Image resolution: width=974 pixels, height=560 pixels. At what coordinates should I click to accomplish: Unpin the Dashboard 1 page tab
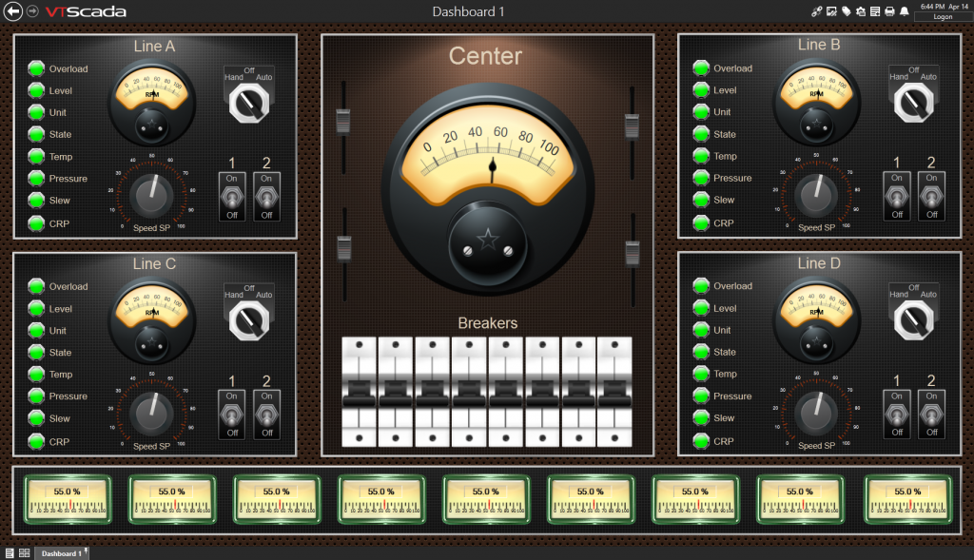(86, 550)
